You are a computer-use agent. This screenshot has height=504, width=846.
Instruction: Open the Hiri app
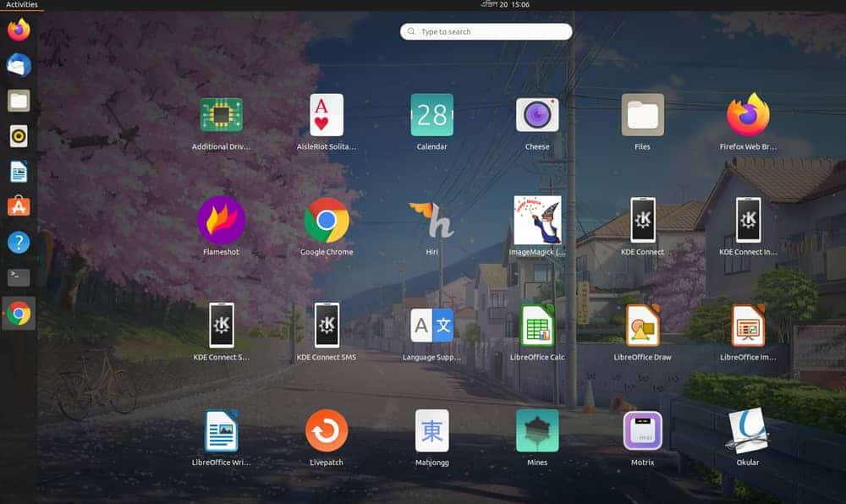[x=431, y=220]
